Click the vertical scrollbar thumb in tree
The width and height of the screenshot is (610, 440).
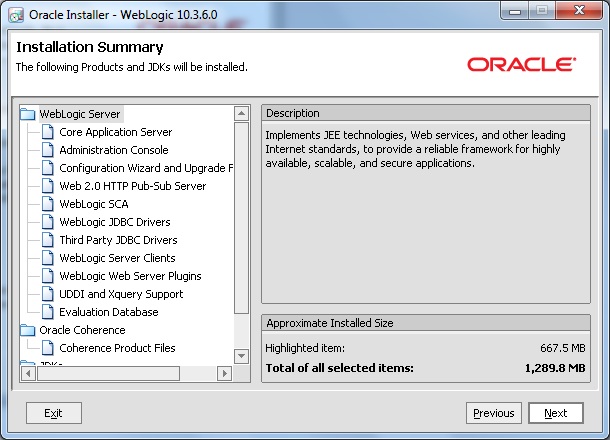point(241,218)
